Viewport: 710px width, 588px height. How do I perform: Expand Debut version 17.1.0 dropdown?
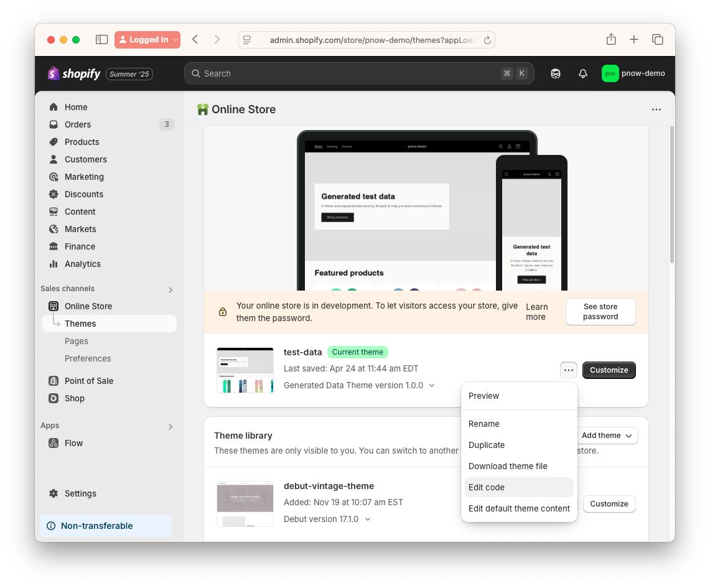[x=368, y=519]
